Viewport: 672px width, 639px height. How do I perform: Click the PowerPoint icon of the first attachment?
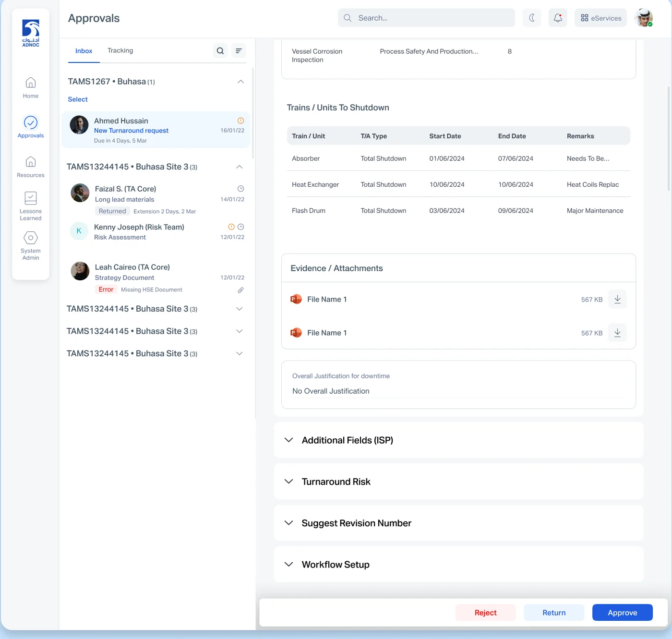click(x=296, y=299)
